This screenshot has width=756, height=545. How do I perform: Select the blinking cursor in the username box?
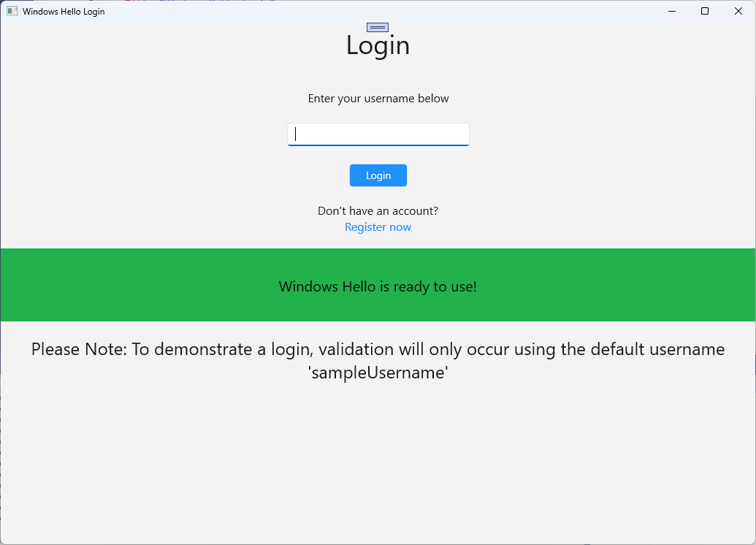point(295,134)
